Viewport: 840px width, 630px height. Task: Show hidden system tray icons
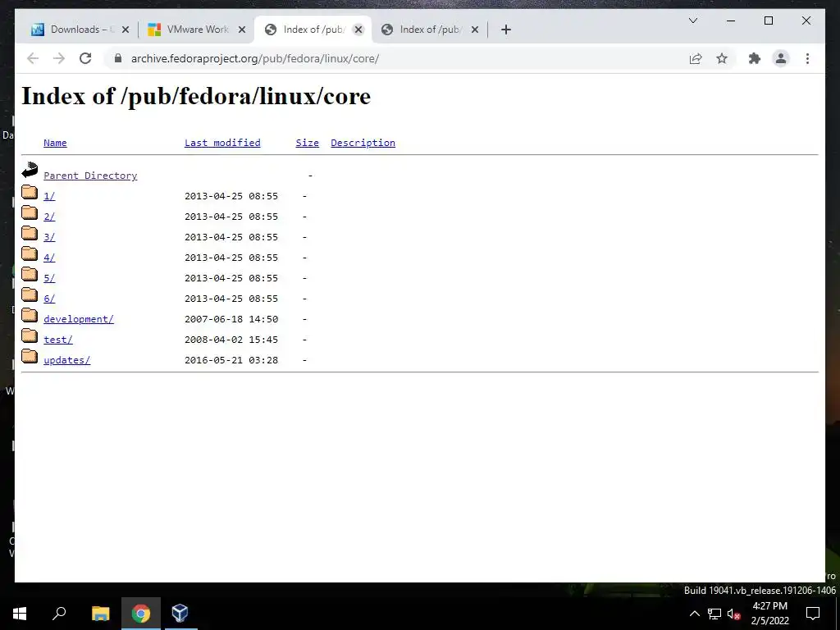[x=694, y=614]
